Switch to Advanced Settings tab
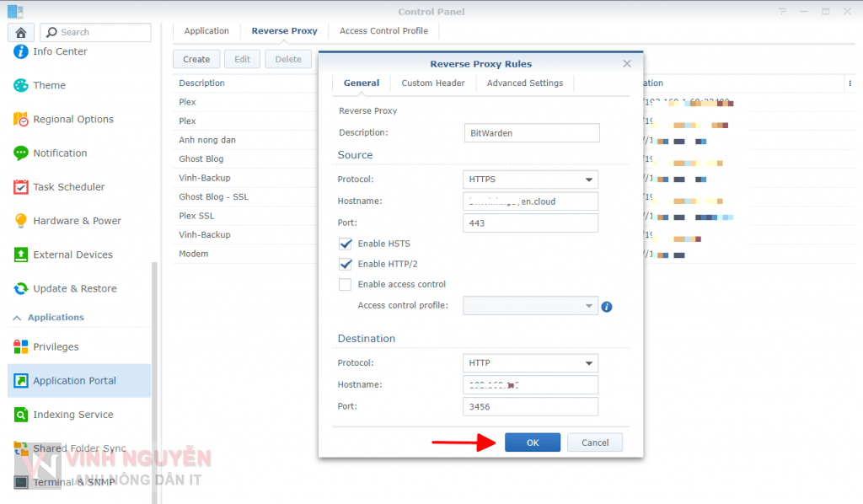The width and height of the screenshot is (863, 504). click(x=524, y=83)
